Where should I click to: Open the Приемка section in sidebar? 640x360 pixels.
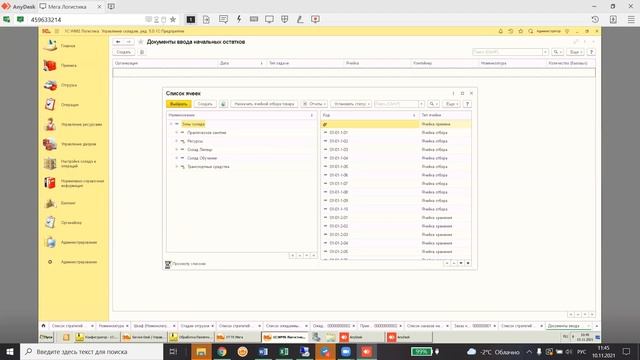69,65
